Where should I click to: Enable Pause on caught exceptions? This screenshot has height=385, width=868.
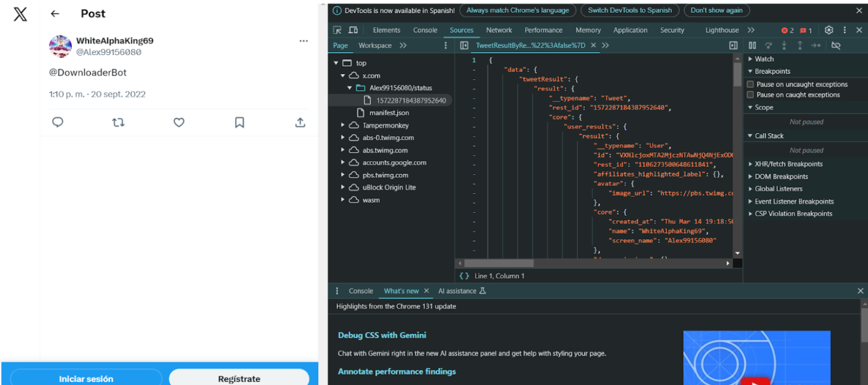750,95
